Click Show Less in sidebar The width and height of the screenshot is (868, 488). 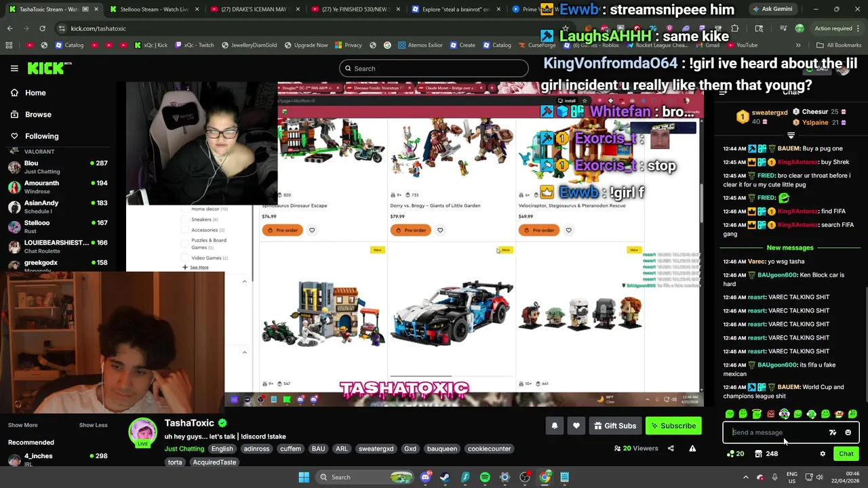pos(93,425)
